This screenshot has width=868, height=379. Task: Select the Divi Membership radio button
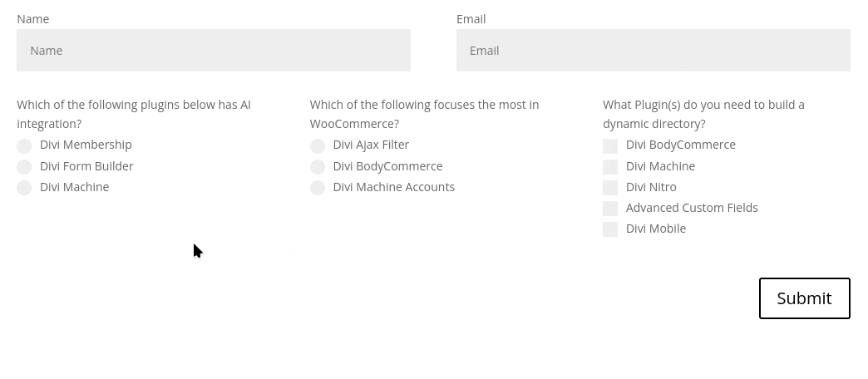pyautogui.click(x=24, y=146)
